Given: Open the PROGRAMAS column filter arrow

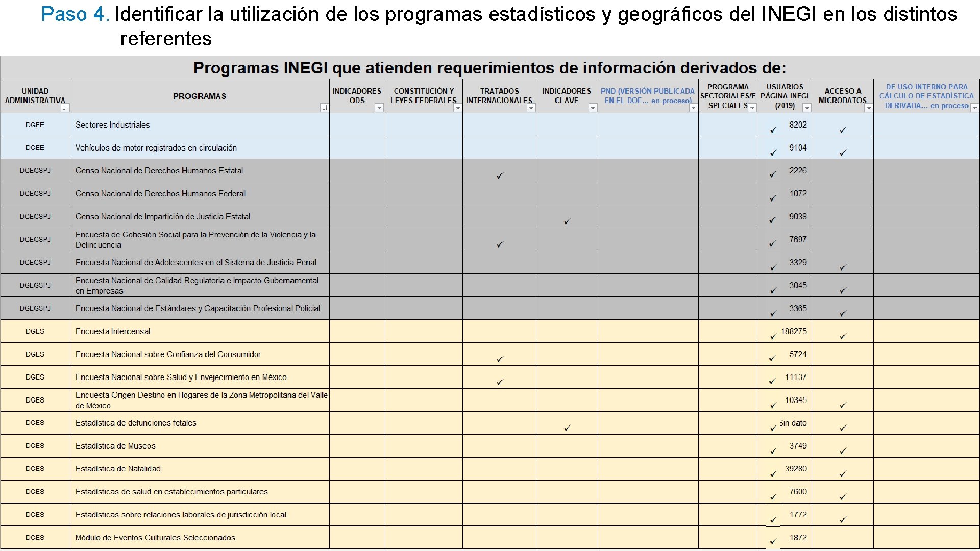Looking at the screenshot, I should click(x=324, y=108).
